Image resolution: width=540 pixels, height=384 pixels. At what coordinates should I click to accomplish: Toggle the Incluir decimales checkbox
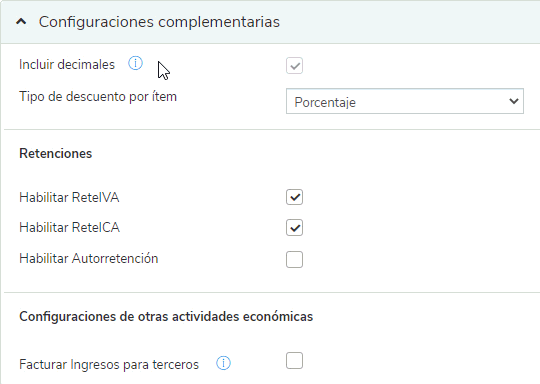click(x=294, y=65)
